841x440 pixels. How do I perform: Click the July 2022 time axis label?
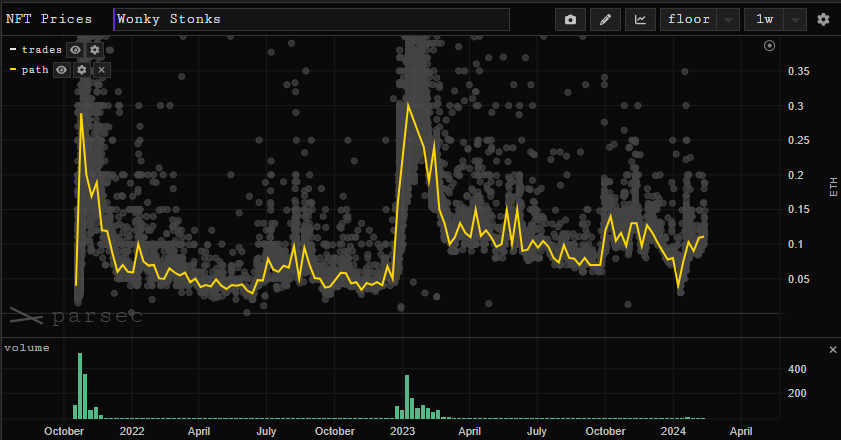pos(266,431)
